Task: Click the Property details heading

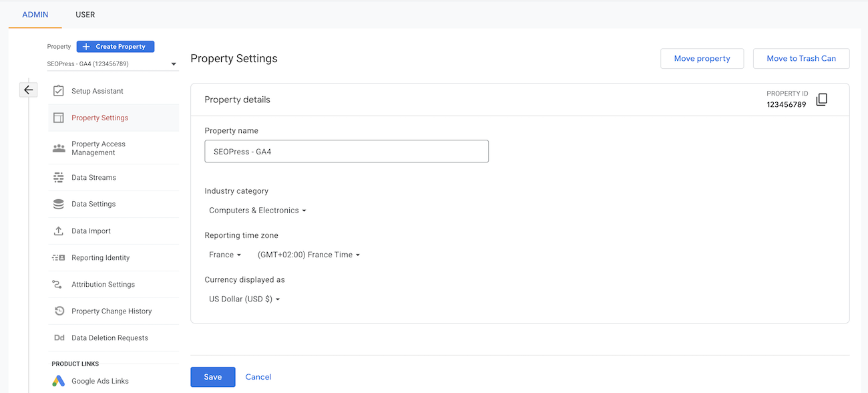Action: coord(237,100)
